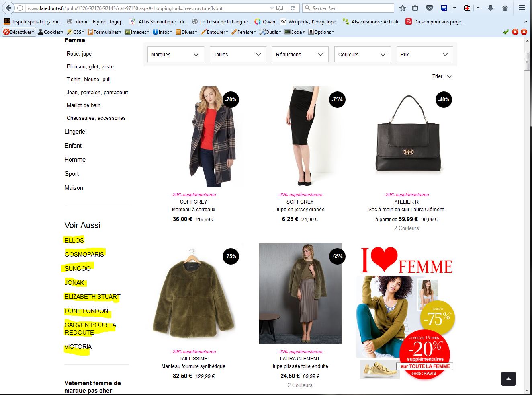Open the Formulaires menu in developer toolbar
Image resolution: width=532 pixels, height=395 pixels.
point(104,32)
